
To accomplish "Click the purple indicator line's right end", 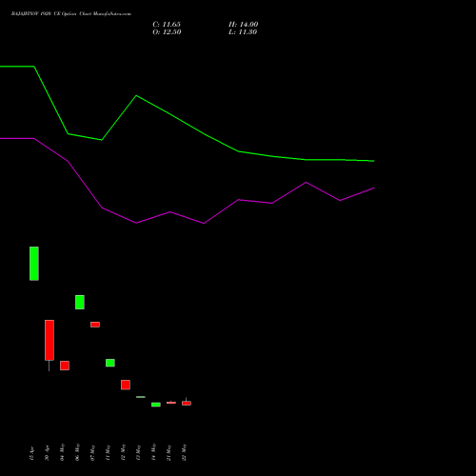I will pos(374,188).
